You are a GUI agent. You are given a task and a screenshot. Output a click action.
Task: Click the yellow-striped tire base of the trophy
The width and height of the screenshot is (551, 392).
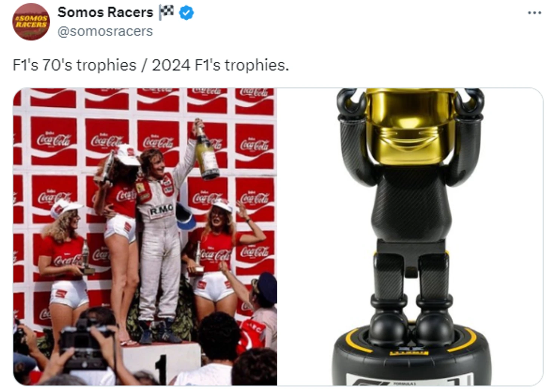tap(412, 358)
